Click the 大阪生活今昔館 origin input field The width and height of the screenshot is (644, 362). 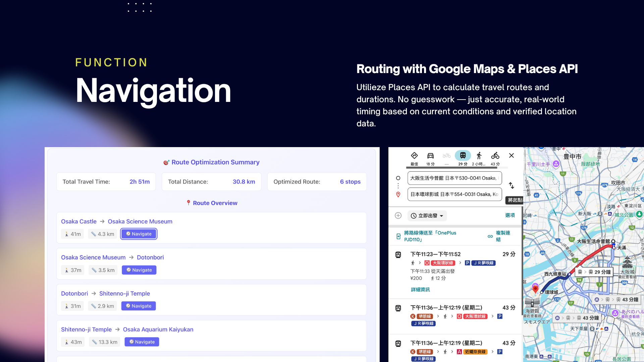pyautogui.click(x=454, y=178)
